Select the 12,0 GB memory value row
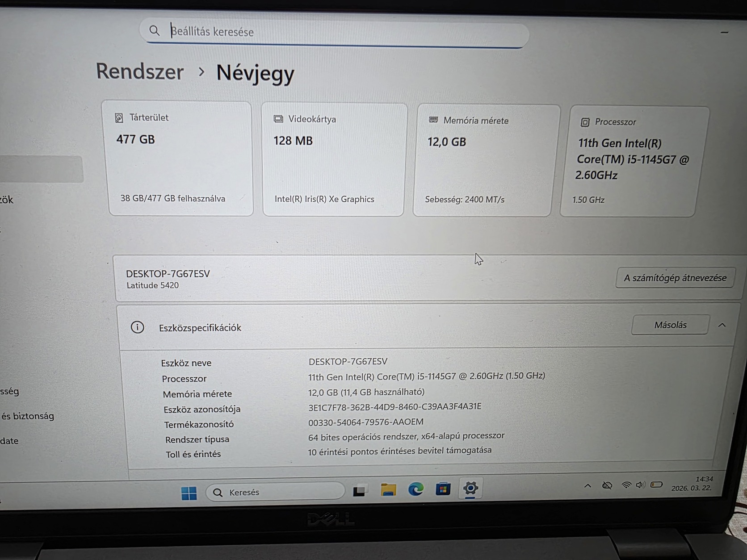 point(366,392)
